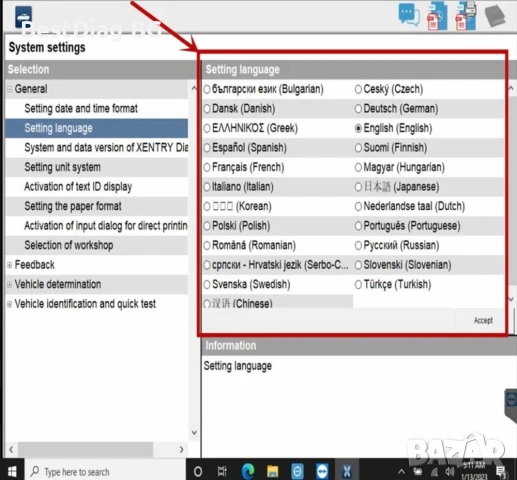
Task: Click the PDF print icon
Action: point(466,15)
